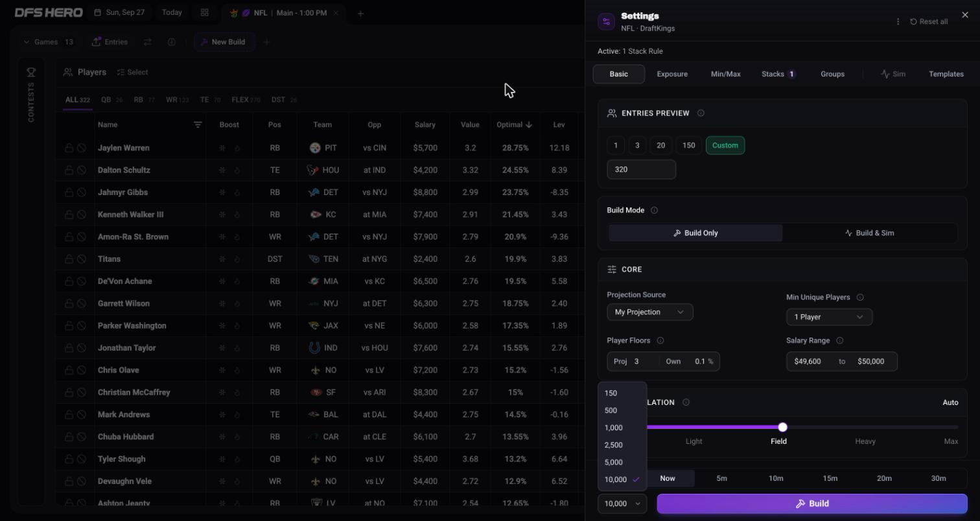
Task: Select the Custom entries preset
Action: (x=725, y=145)
